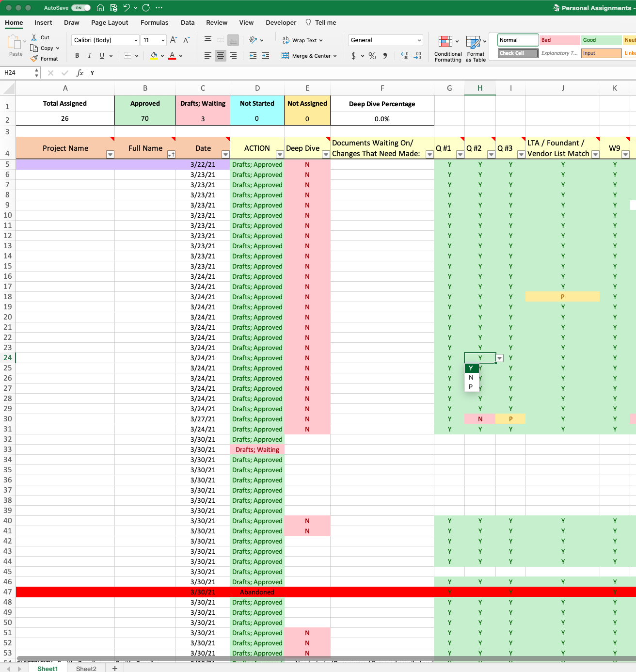Toggle underline formatting
The image size is (636, 672).
102,56
